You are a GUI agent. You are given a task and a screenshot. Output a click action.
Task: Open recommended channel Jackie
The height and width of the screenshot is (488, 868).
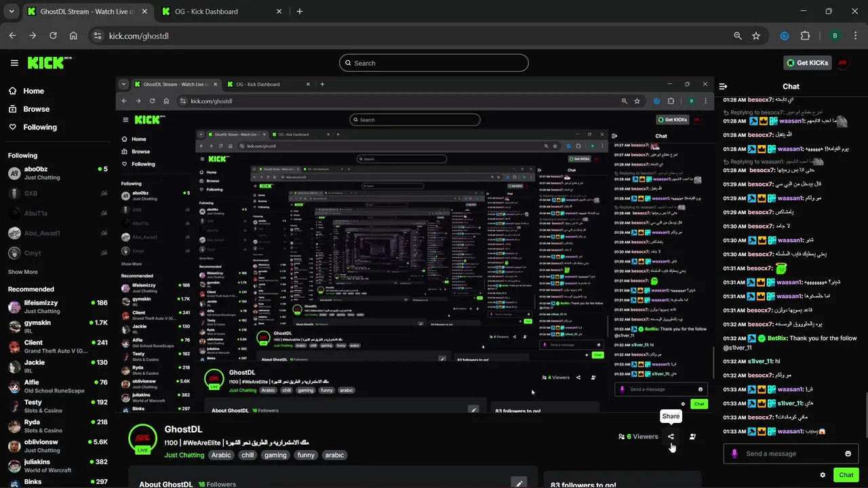57,366
